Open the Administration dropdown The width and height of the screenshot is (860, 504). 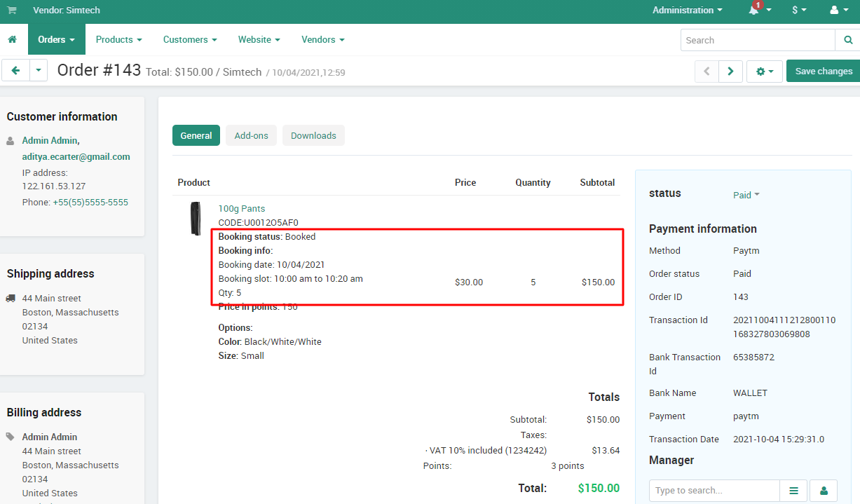click(x=688, y=10)
